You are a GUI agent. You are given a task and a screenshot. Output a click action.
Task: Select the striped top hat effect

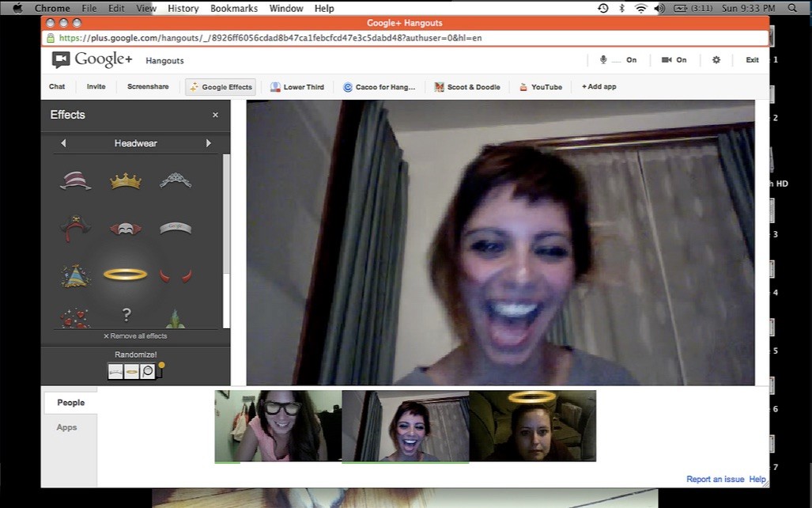(76, 181)
